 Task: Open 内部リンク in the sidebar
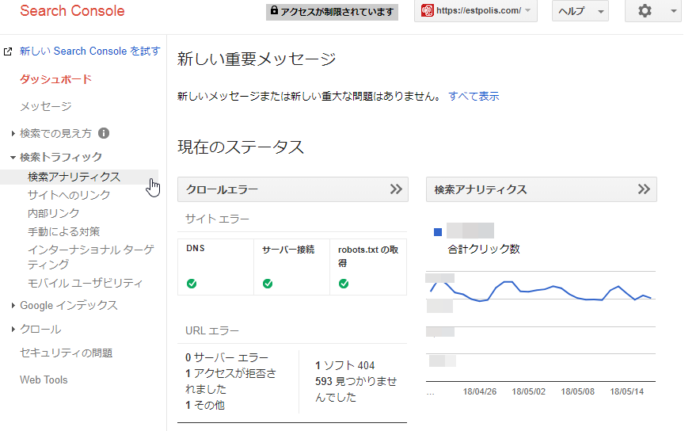tap(54, 213)
